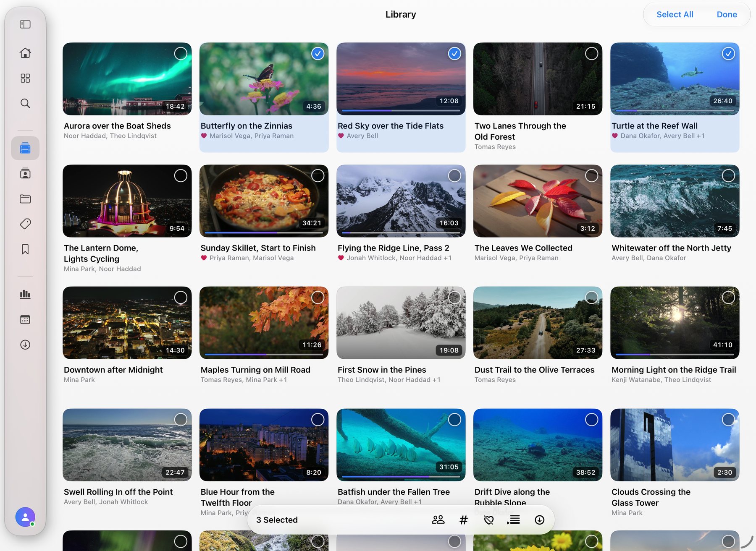Select Sunday Skillet selection circle

tap(318, 175)
